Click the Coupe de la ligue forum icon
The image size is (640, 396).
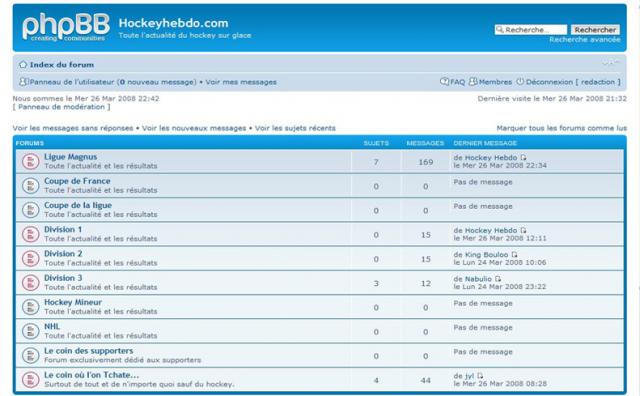(x=30, y=210)
